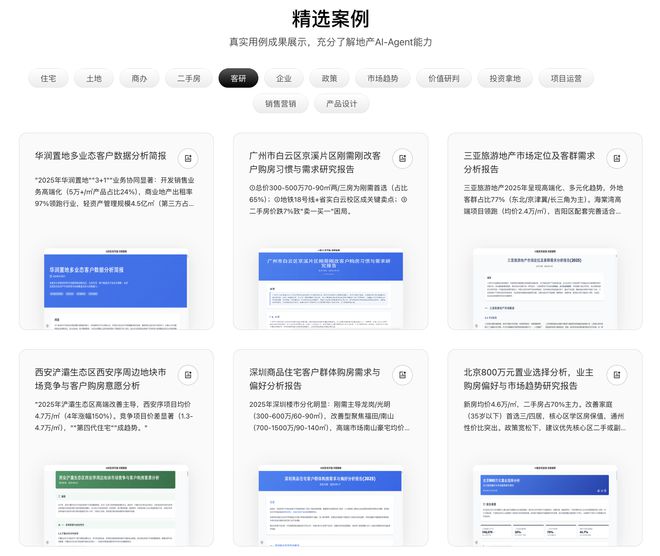Screen dimensions: 660x556
Task: Select the 二手房 tab
Action: (189, 78)
